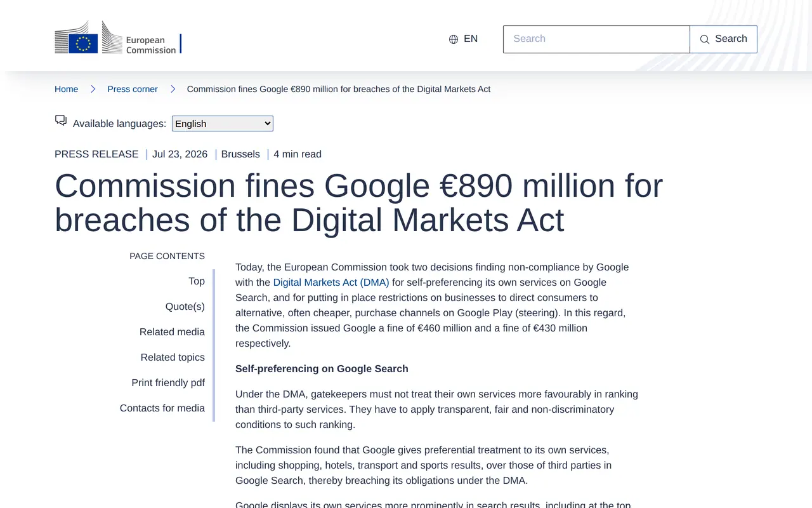Click the Self-preferencing on Google Search subheading
This screenshot has height=508, width=812.
(322, 369)
